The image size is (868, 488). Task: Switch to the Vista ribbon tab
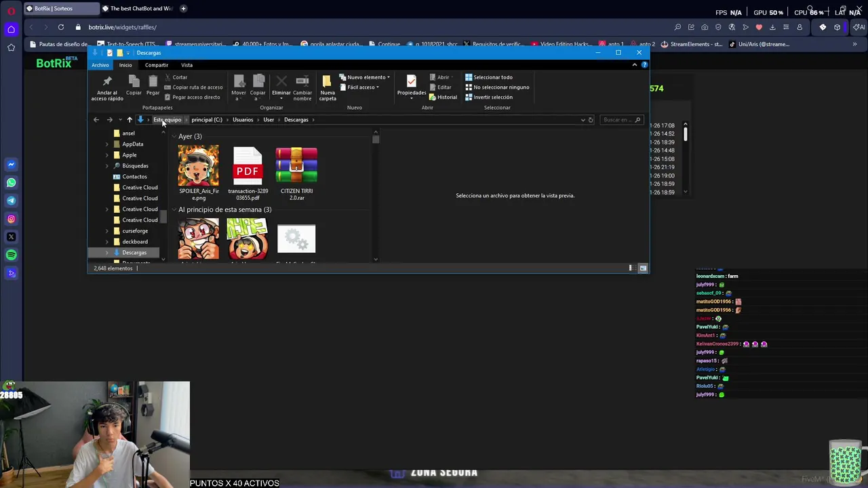tap(186, 65)
